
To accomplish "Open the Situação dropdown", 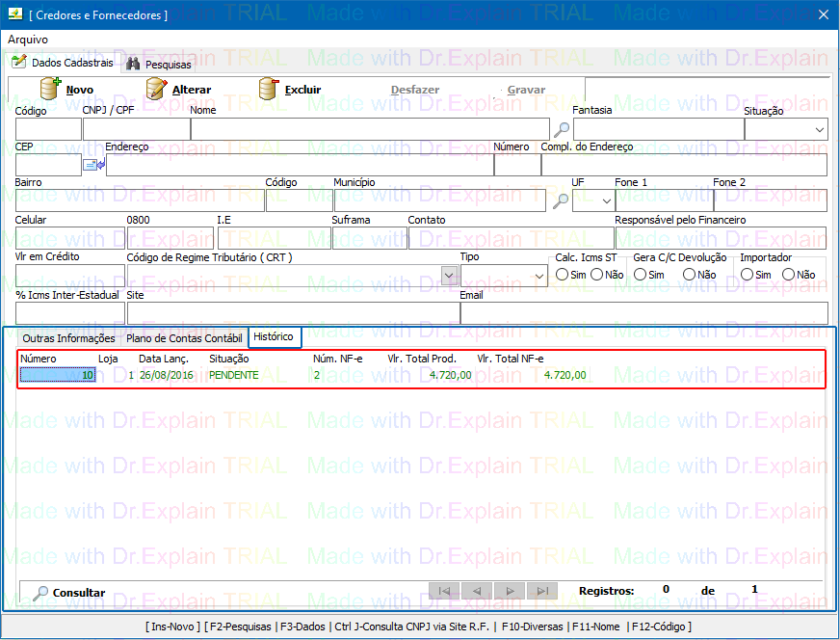I will (x=819, y=129).
